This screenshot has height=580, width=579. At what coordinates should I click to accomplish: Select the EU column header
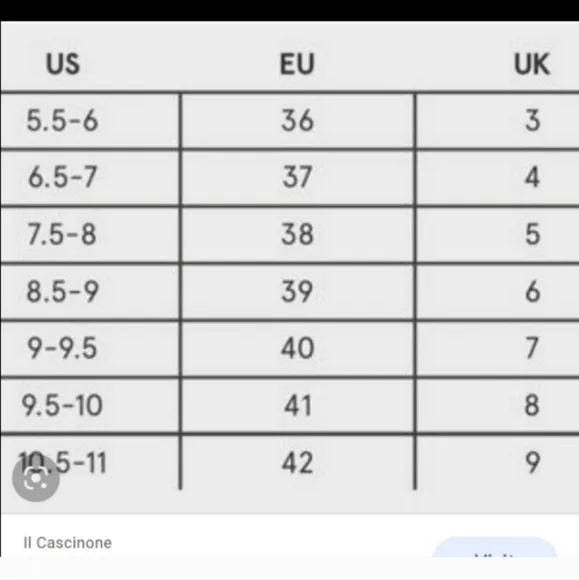coord(297,64)
